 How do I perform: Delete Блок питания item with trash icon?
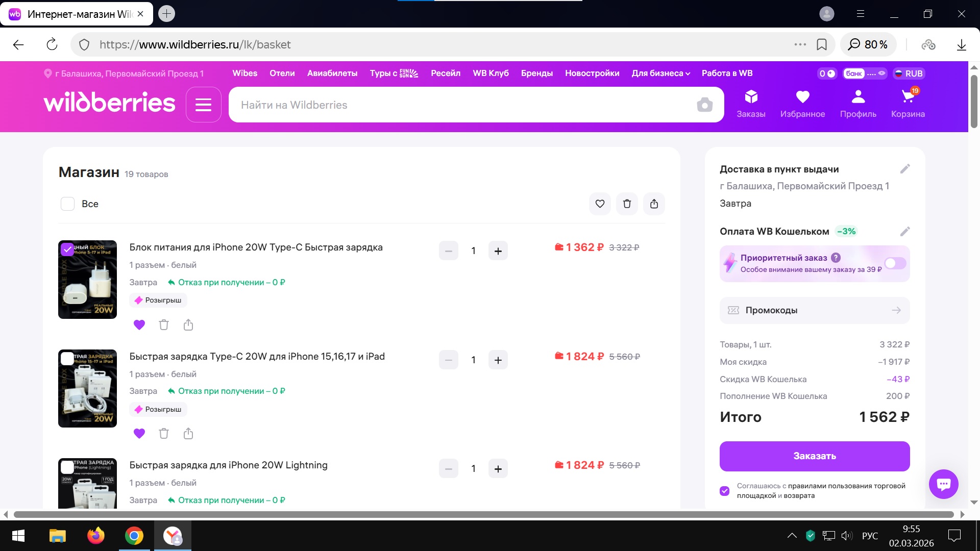coord(163,325)
